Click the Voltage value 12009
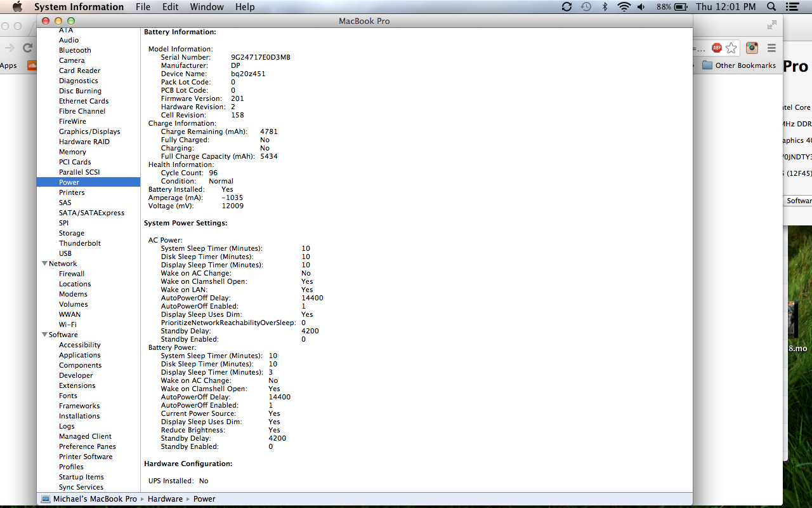The image size is (812, 508). 233,206
